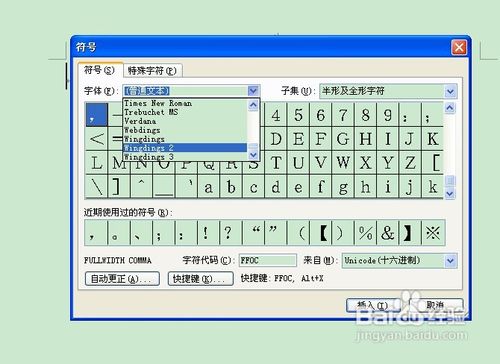Select digit 5 in symbol grid

(298, 115)
